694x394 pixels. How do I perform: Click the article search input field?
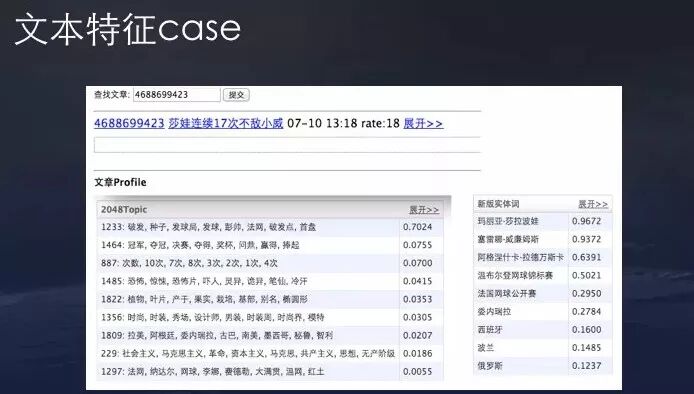[177, 95]
